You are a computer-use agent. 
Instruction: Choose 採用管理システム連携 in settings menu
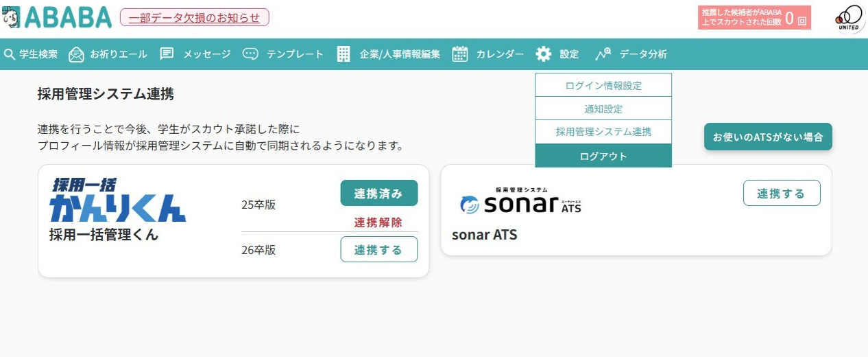[603, 131]
